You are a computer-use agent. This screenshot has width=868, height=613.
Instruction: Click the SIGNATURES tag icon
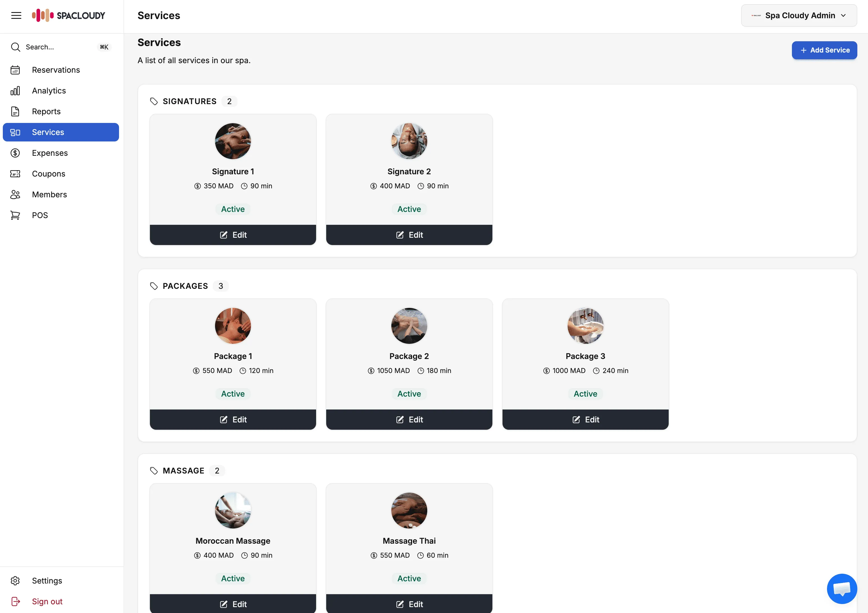click(x=154, y=101)
